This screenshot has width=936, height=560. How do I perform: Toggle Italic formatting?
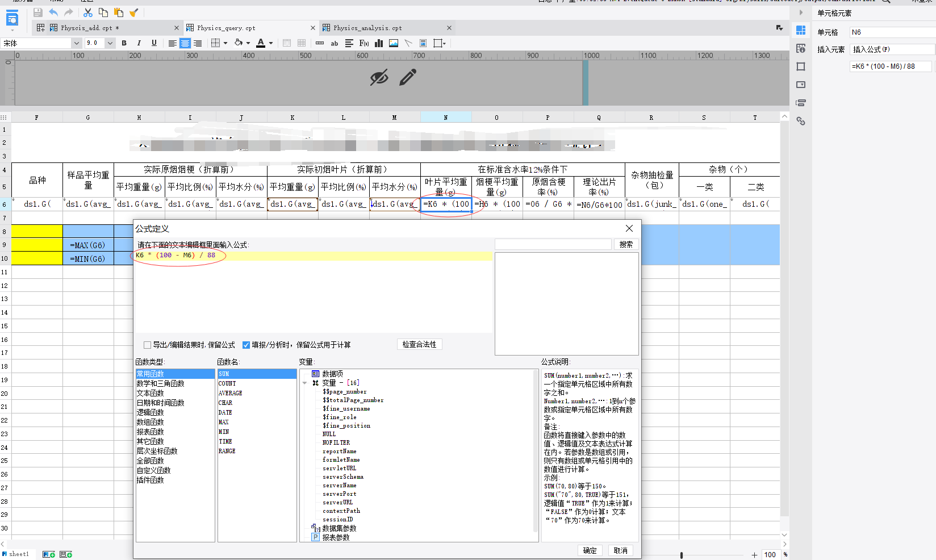(x=139, y=43)
